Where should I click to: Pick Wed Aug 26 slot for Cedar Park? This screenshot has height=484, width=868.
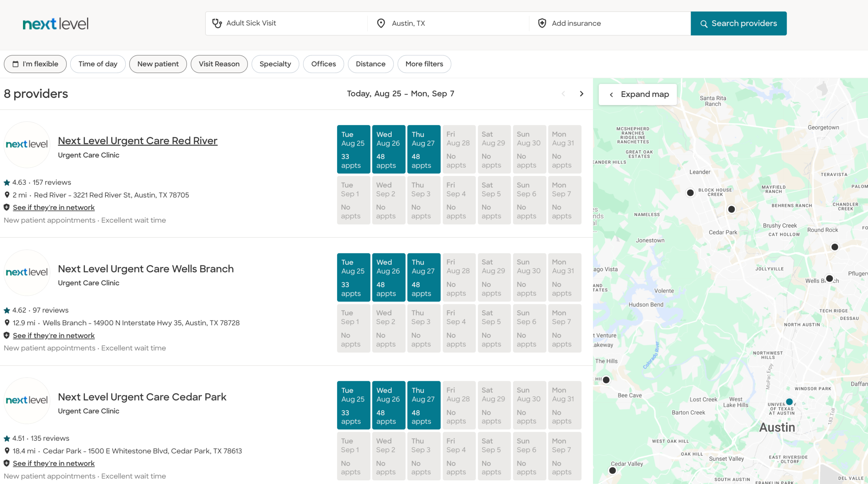tap(389, 405)
